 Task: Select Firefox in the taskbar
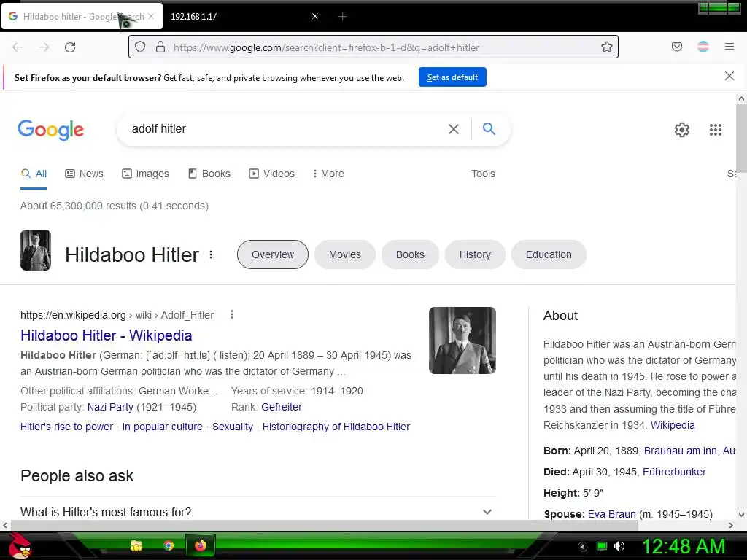tap(201, 545)
